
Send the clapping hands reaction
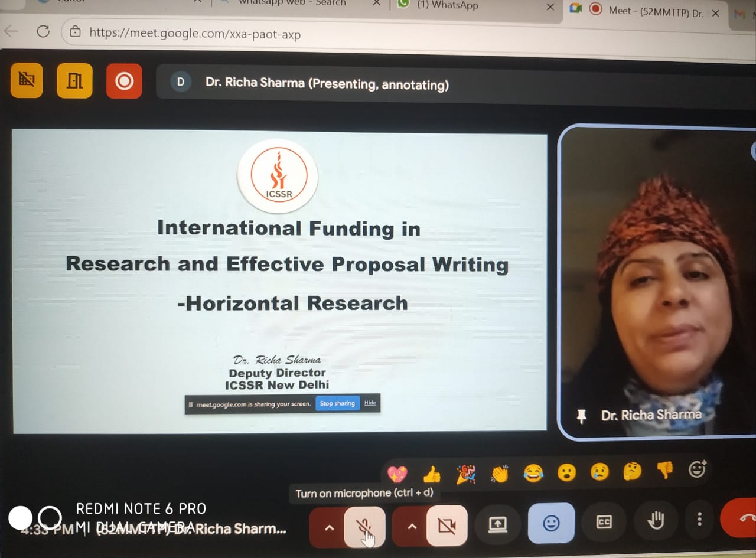click(x=500, y=474)
